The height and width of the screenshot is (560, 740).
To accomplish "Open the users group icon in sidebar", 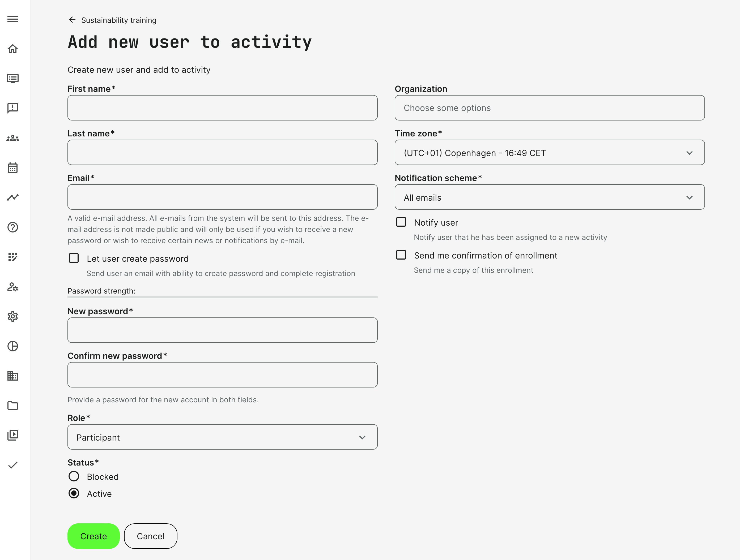I will [x=13, y=138].
